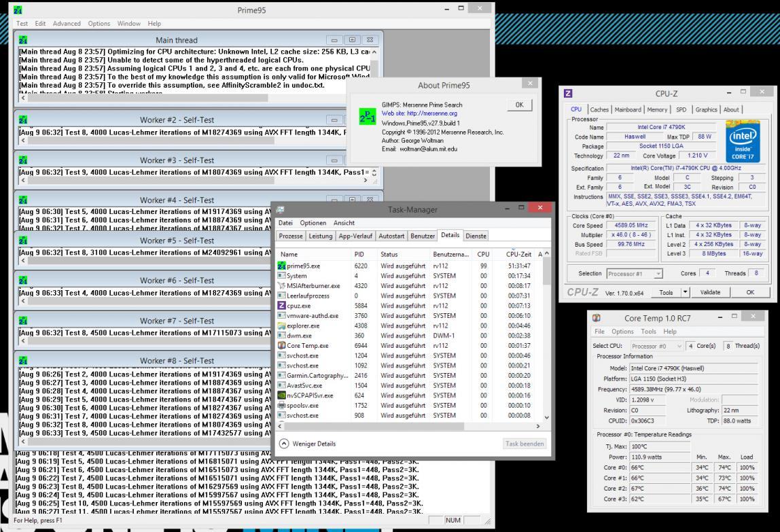
Task: Open the dropdown arrow beside CPU-Z Tools
Action: point(685,292)
